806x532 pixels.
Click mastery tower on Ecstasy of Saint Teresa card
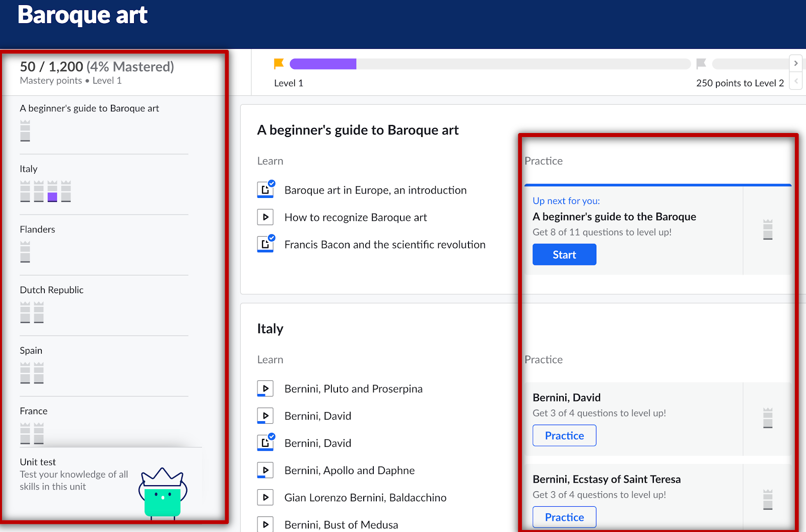[768, 500]
